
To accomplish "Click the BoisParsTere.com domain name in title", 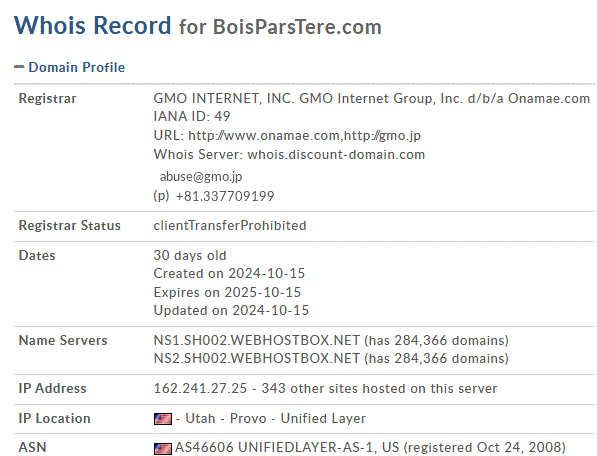I will click(x=297, y=27).
